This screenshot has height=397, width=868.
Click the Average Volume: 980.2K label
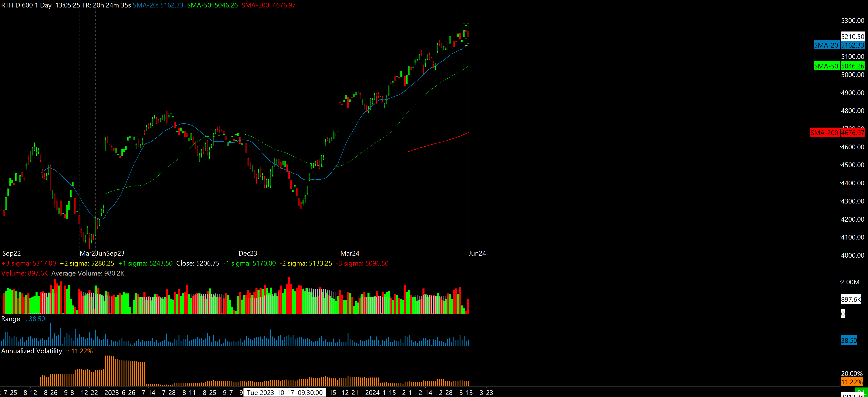coord(88,273)
